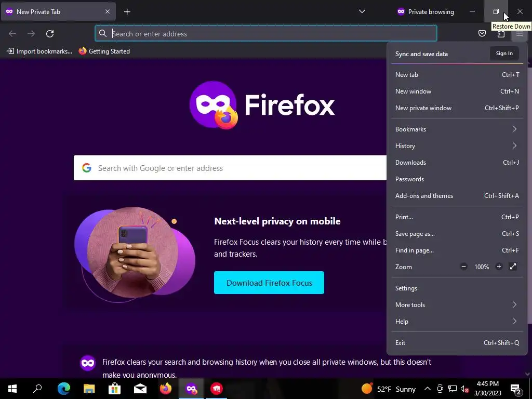The height and width of the screenshot is (399, 532).
Task: Reset zoom by clicking 100%
Action: tap(482, 267)
